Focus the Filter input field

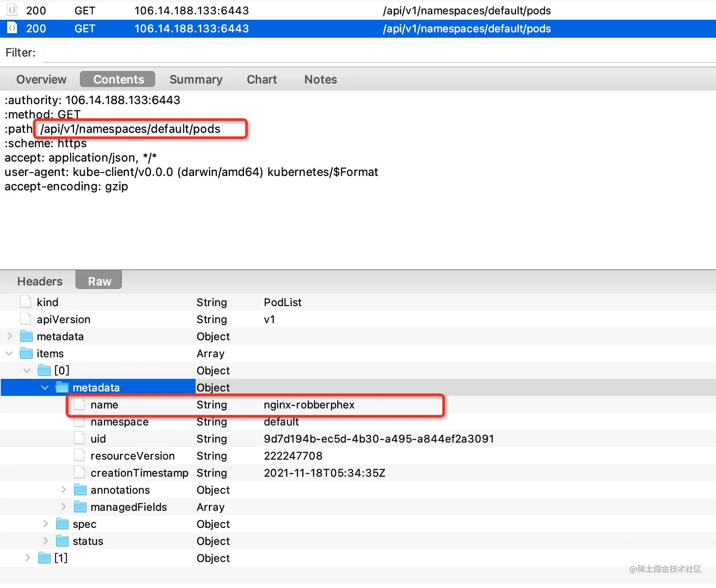click(379, 53)
